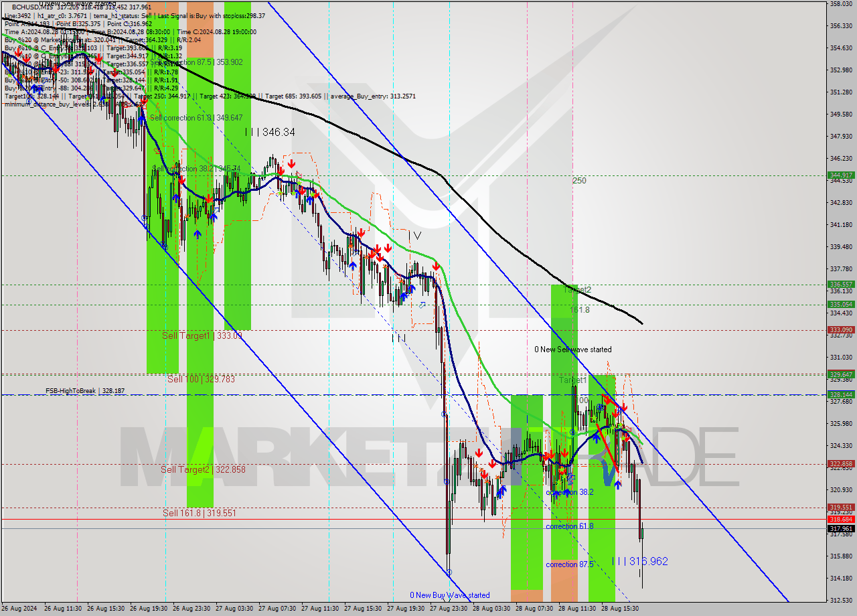Screen dimensions: 857x616
Task: Click the 'Sell correction 61.8 | 349.647' label
Action: tap(196, 118)
